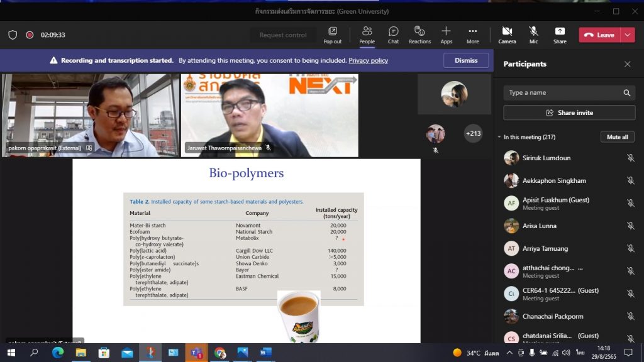Open the People panel
The width and height of the screenshot is (644, 362).
point(367,35)
